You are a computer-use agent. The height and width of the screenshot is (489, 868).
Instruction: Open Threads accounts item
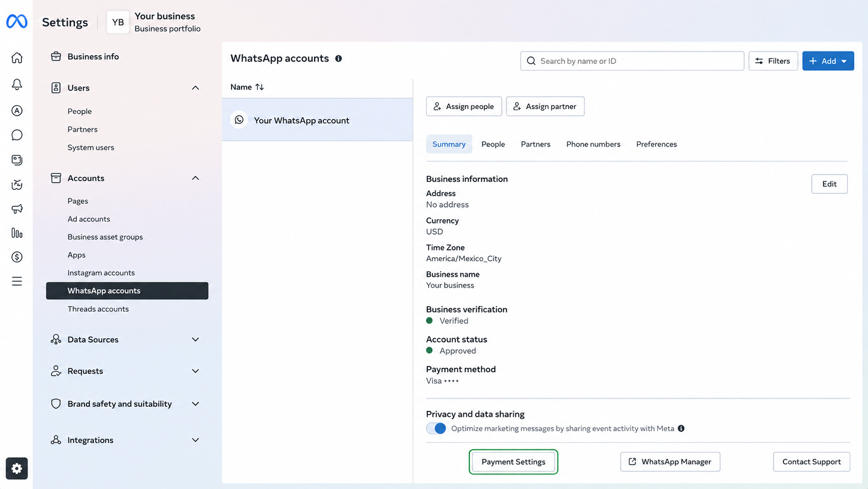98,309
